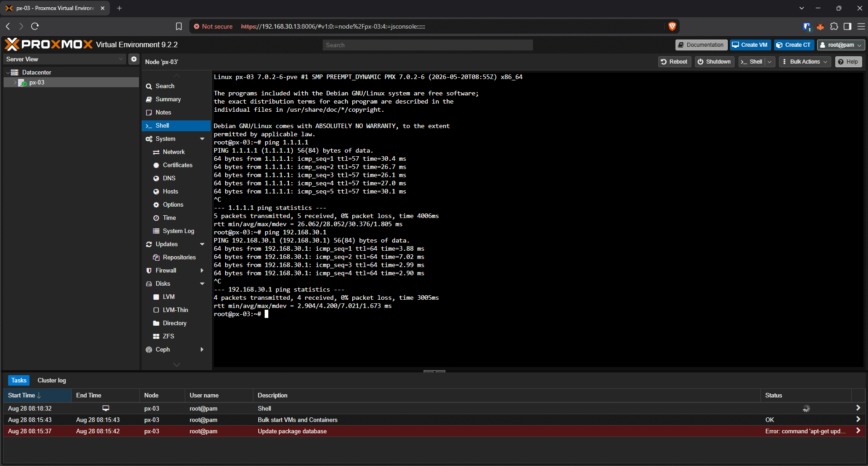Open the root@pam user menu
This screenshot has width=868, height=466.
coord(841,45)
